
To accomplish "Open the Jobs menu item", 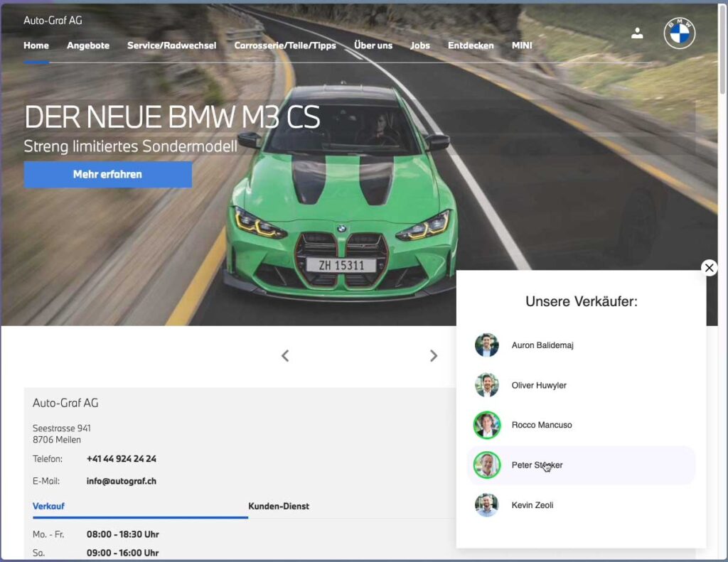I will pyautogui.click(x=420, y=45).
